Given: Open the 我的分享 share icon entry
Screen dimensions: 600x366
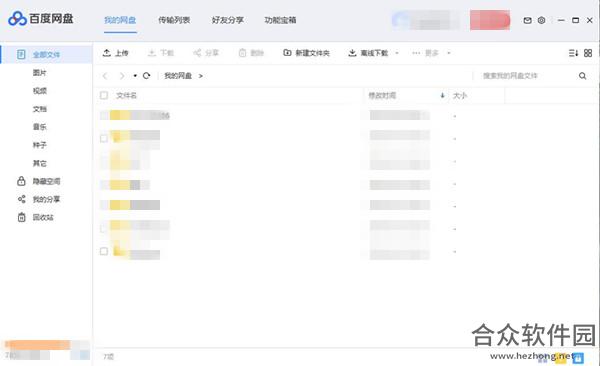Looking at the screenshot, I should click(21, 199).
